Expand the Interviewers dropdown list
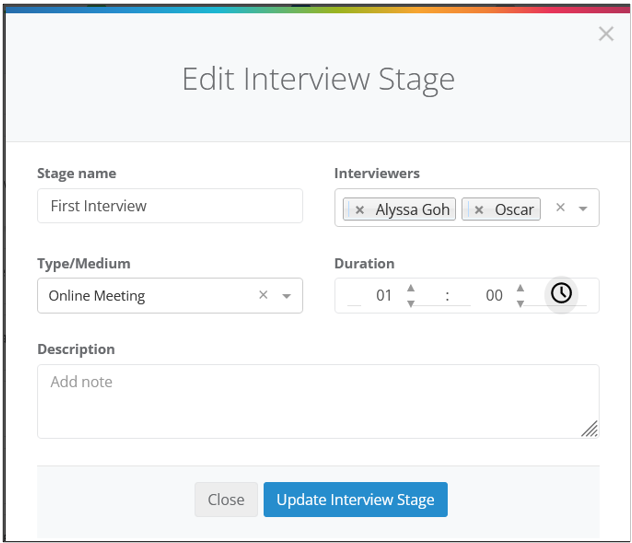The width and height of the screenshot is (632, 543). (582, 208)
